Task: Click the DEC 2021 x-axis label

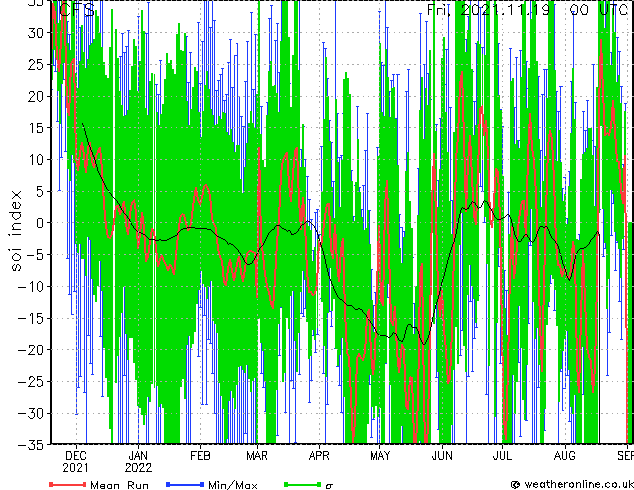Action: click(76, 462)
